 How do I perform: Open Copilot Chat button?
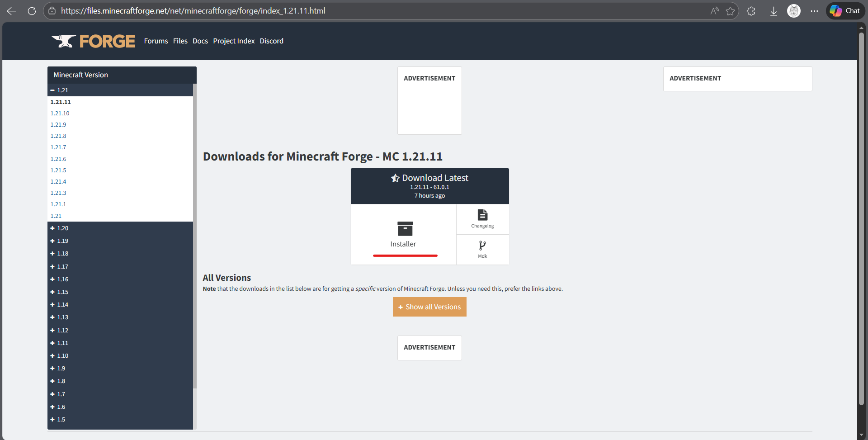pos(845,11)
